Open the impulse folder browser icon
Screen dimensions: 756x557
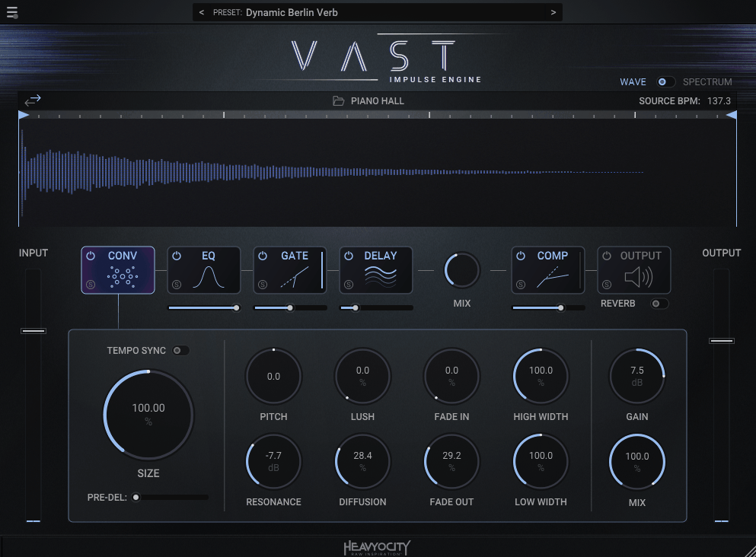tap(339, 101)
